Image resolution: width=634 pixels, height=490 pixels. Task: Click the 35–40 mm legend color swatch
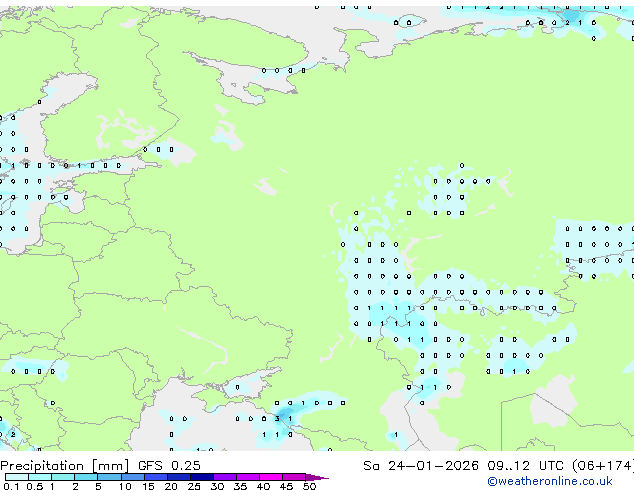point(248,477)
